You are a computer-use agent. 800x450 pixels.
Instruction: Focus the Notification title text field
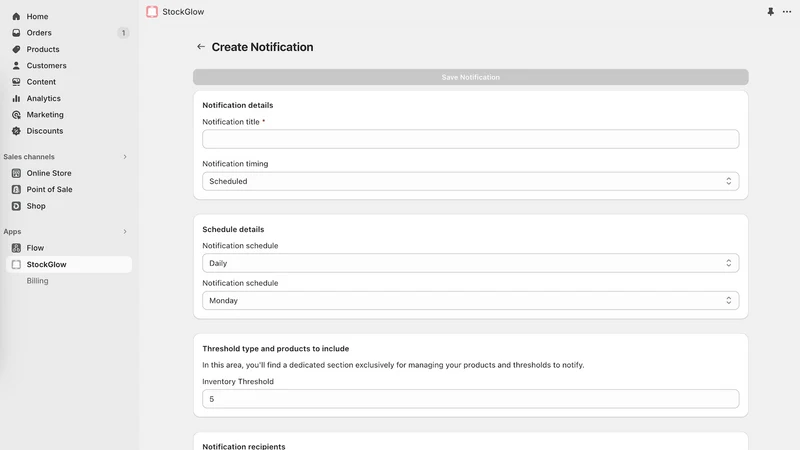(x=470, y=139)
